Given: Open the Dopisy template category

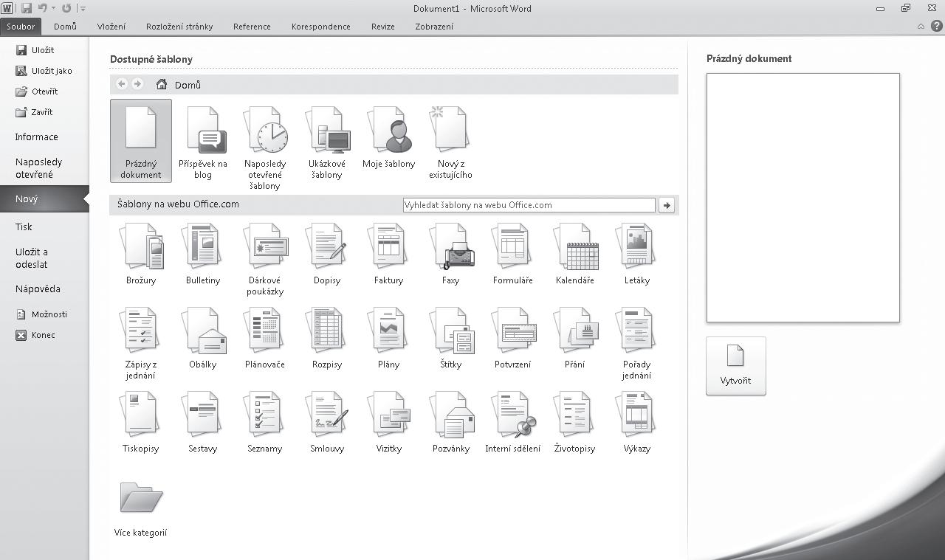Looking at the screenshot, I should [327, 254].
